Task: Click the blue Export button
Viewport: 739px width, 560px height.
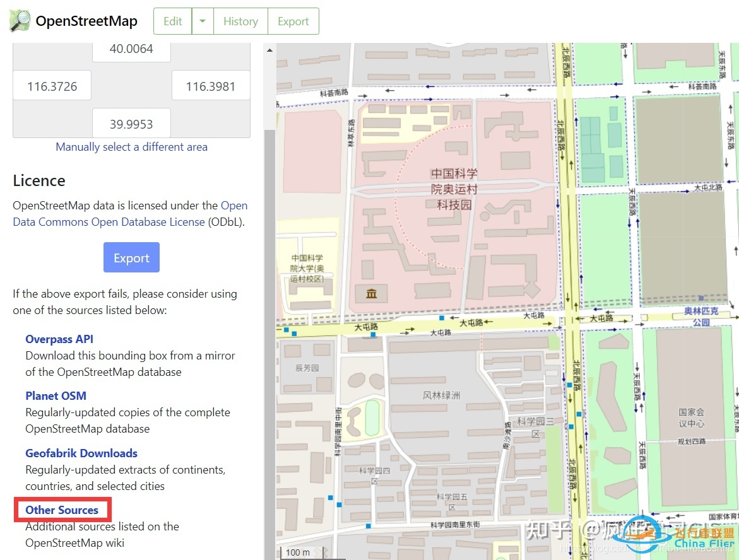Action: pos(131,257)
